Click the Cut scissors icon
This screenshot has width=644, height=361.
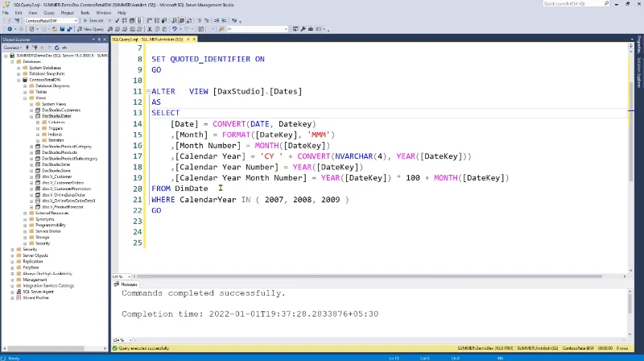150,29
